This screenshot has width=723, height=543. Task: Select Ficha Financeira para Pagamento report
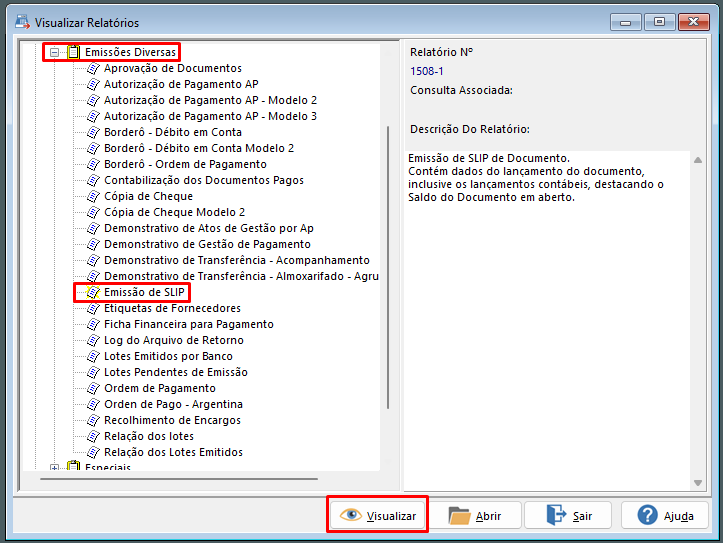click(x=189, y=324)
